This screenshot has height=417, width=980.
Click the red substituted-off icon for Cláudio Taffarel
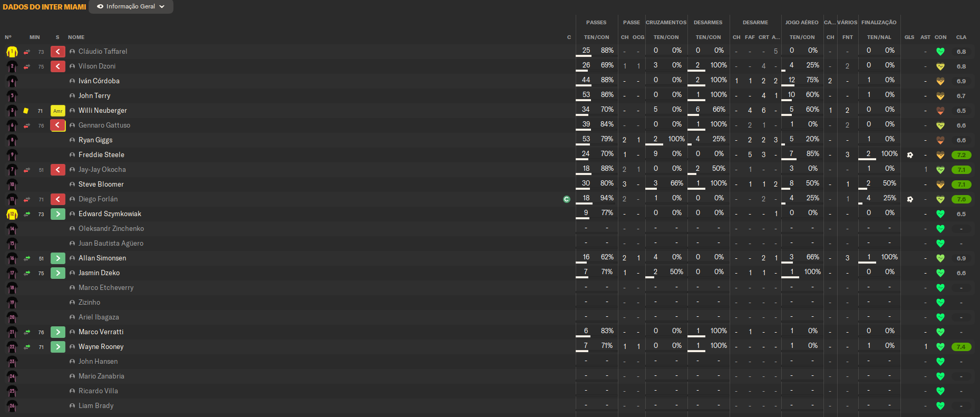(x=58, y=52)
